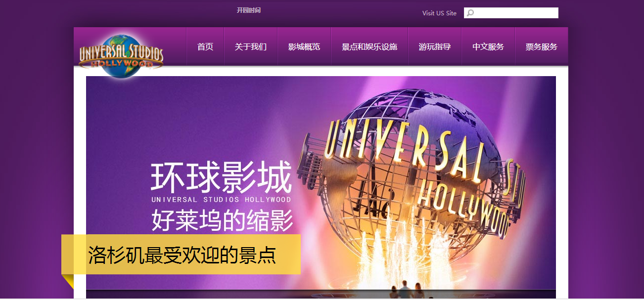Click the white UNIVERSAL STUDIOS HOLLYWOOD subtitle
644x300 pixels.
(x=221, y=200)
